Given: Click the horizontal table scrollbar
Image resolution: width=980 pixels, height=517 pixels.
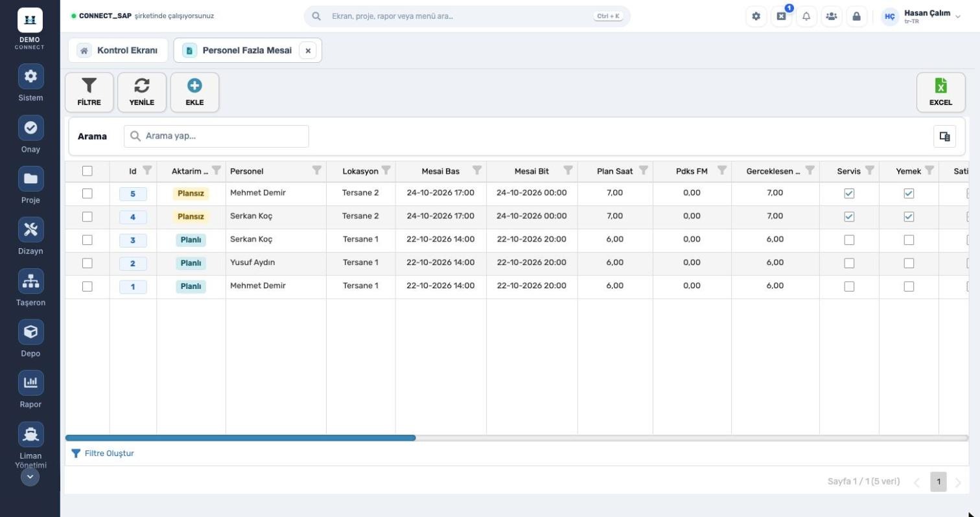Looking at the screenshot, I should point(240,438).
